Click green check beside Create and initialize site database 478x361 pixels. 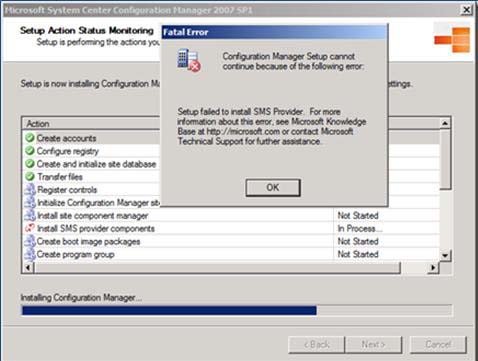point(30,164)
